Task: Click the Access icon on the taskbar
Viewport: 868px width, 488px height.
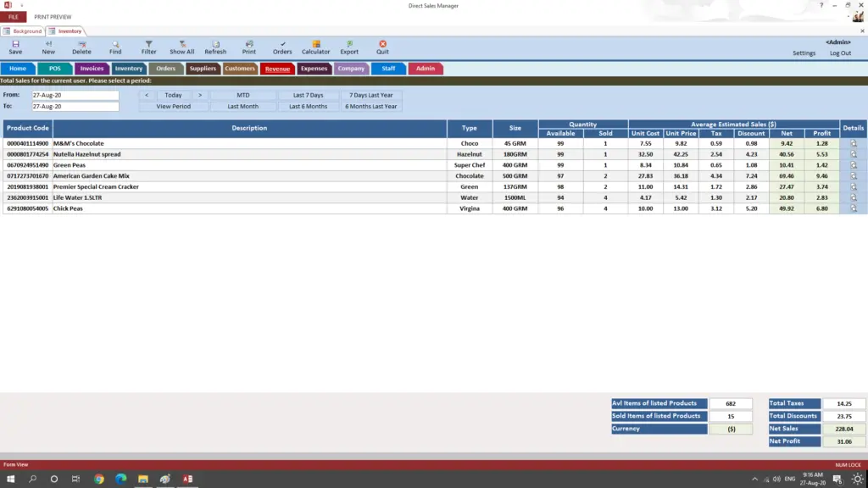Action: point(186,478)
